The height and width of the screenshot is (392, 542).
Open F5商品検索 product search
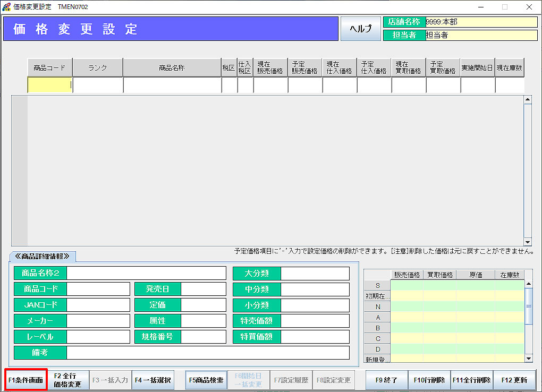(206, 380)
